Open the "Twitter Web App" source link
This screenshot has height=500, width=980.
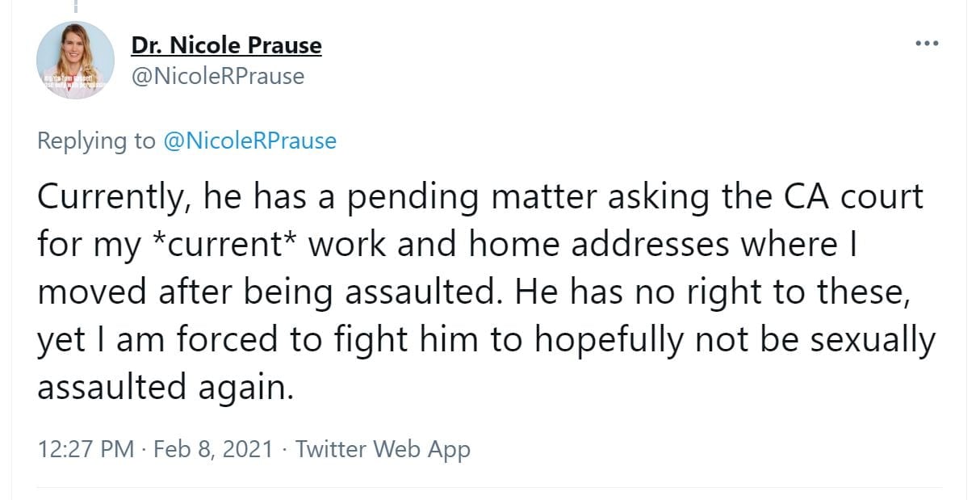click(x=383, y=449)
